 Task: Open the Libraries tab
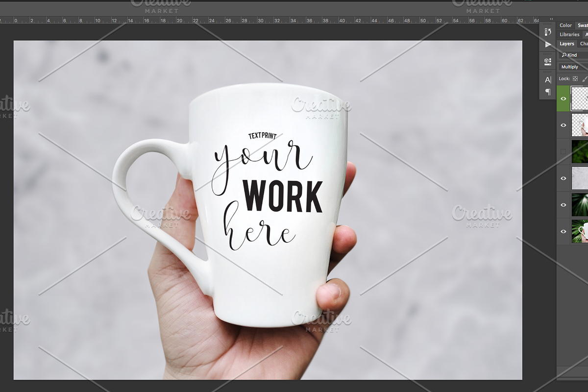point(569,34)
